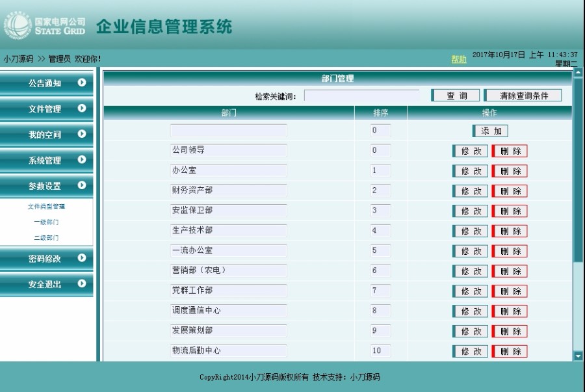Click the arrow icon beside 安全退出
Screen dimensions: 585x392
(x=81, y=285)
